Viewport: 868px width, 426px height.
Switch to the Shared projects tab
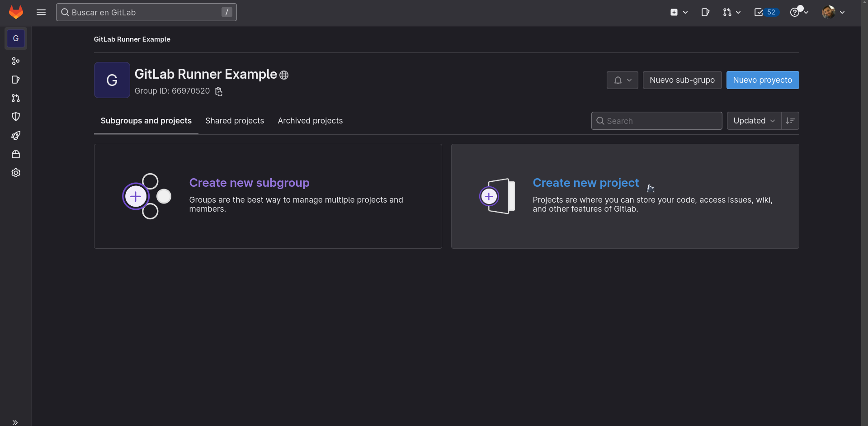point(235,121)
